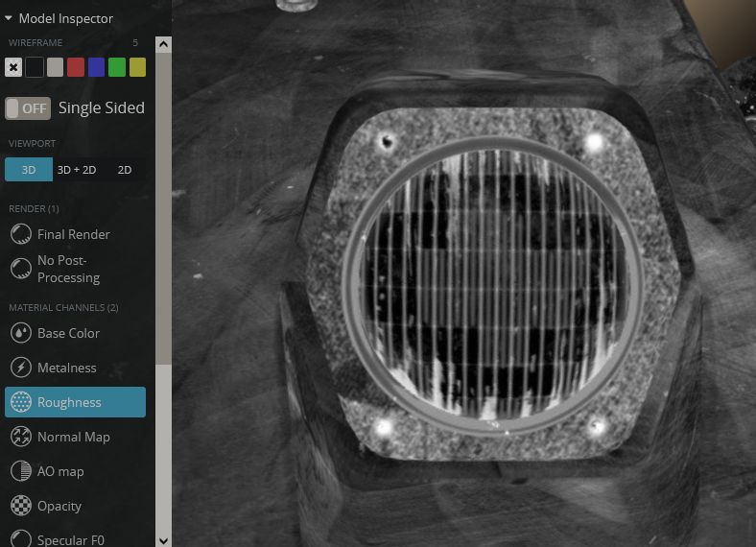The width and height of the screenshot is (756, 547).
Task: Show the Opacity channel
Action: 59,506
